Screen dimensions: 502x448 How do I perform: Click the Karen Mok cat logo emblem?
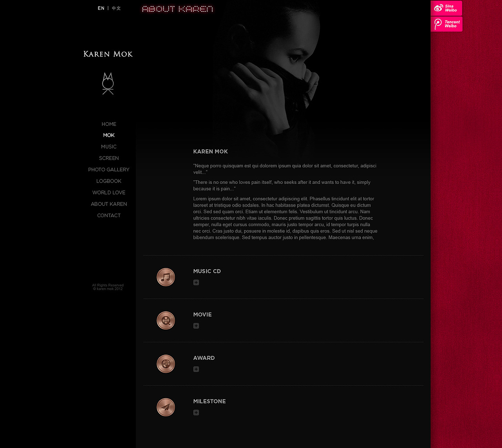[108, 83]
